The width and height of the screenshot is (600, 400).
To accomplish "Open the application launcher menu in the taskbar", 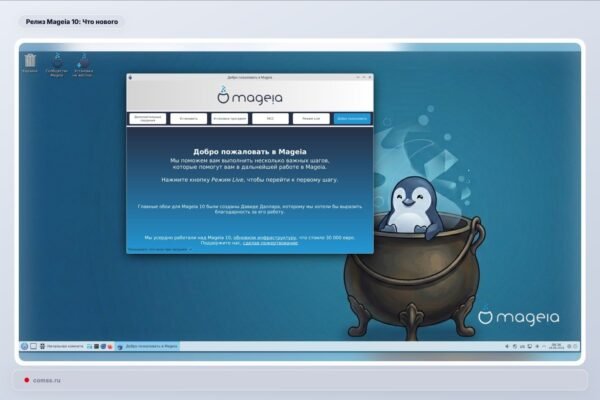I will tap(24, 346).
